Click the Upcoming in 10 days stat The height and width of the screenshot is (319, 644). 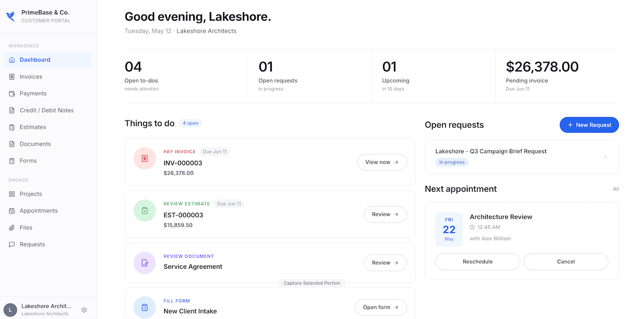click(433, 76)
